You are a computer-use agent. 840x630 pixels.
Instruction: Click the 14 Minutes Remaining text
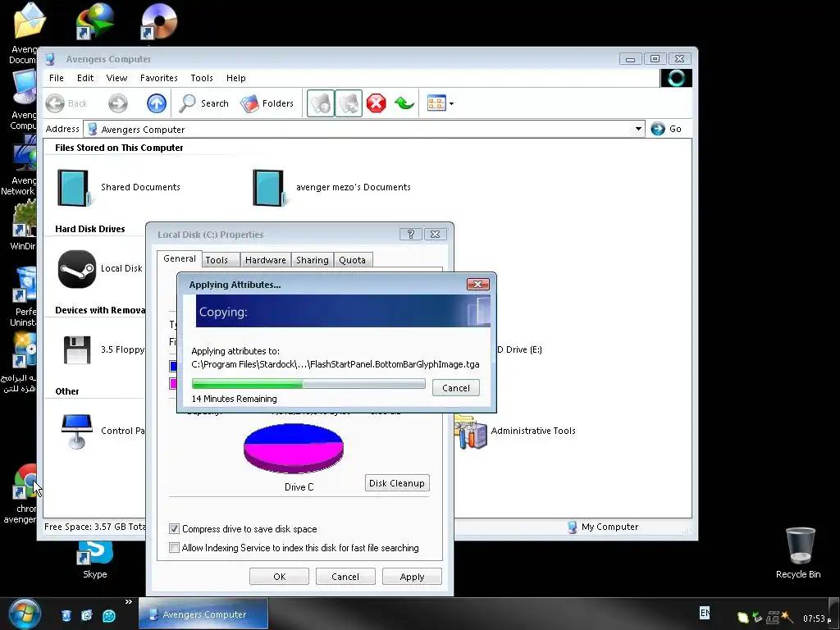(x=234, y=399)
